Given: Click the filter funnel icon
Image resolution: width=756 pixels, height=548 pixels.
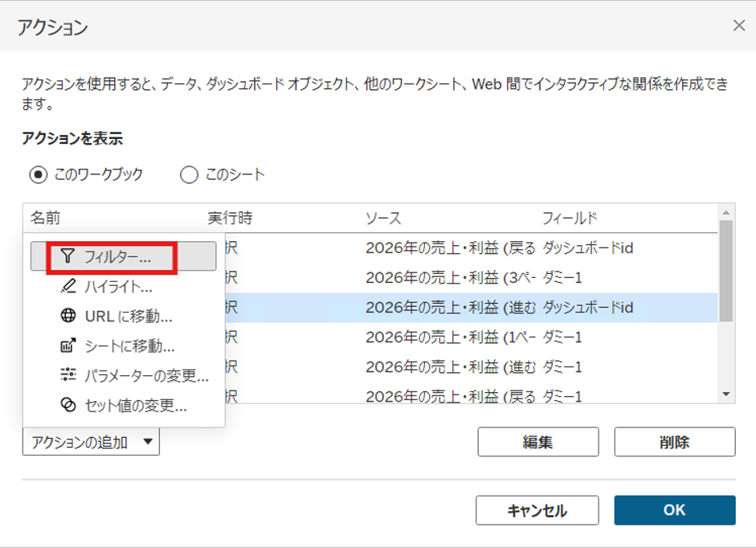Looking at the screenshot, I should (x=68, y=256).
